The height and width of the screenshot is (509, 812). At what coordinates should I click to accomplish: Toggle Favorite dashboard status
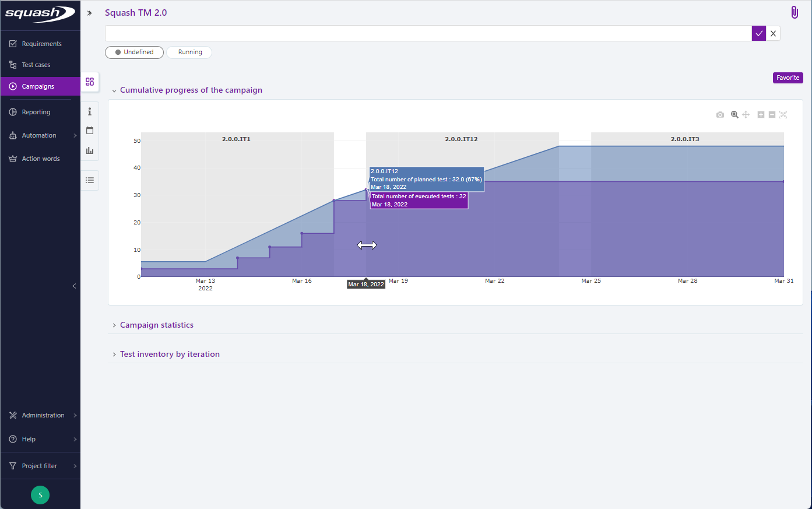coord(788,78)
